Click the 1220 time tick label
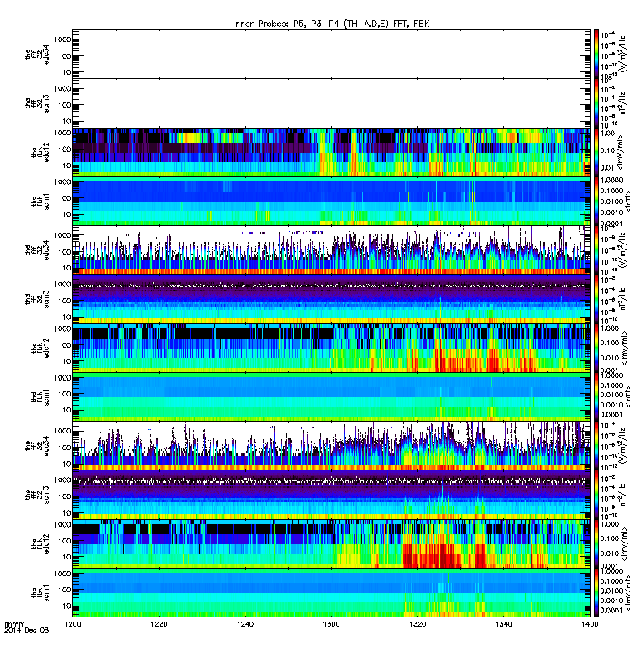630x672 pixels. (x=159, y=624)
